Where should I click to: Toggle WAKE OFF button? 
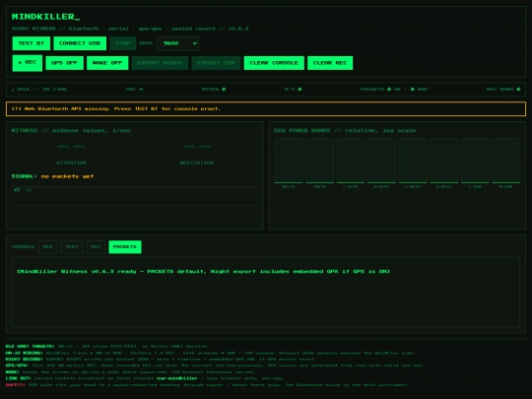coord(107,63)
